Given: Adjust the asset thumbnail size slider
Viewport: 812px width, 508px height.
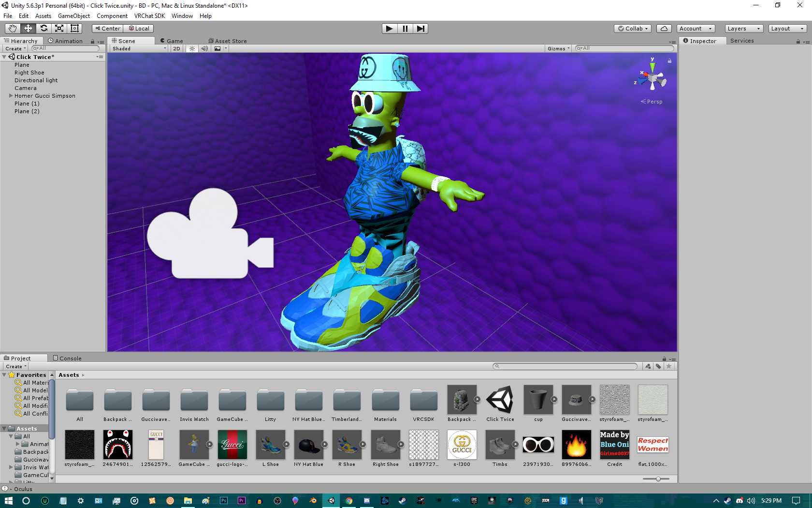Looking at the screenshot, I should [658, 479].
